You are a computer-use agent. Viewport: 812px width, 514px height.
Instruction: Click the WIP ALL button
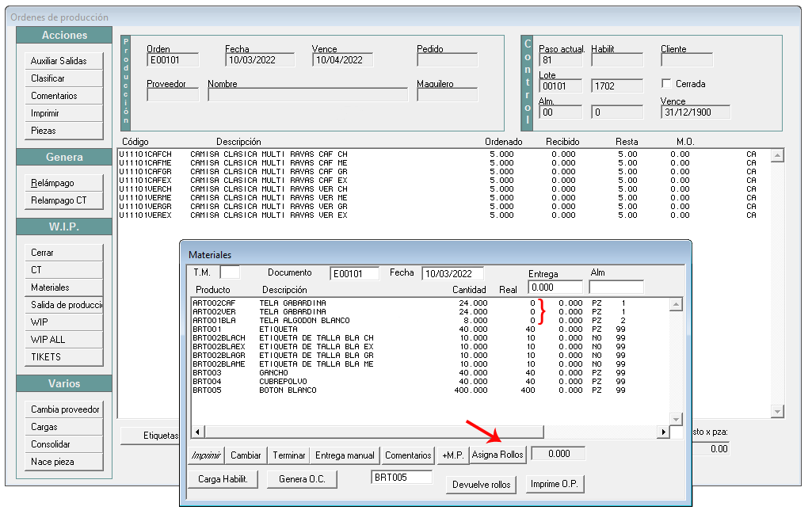63,340
